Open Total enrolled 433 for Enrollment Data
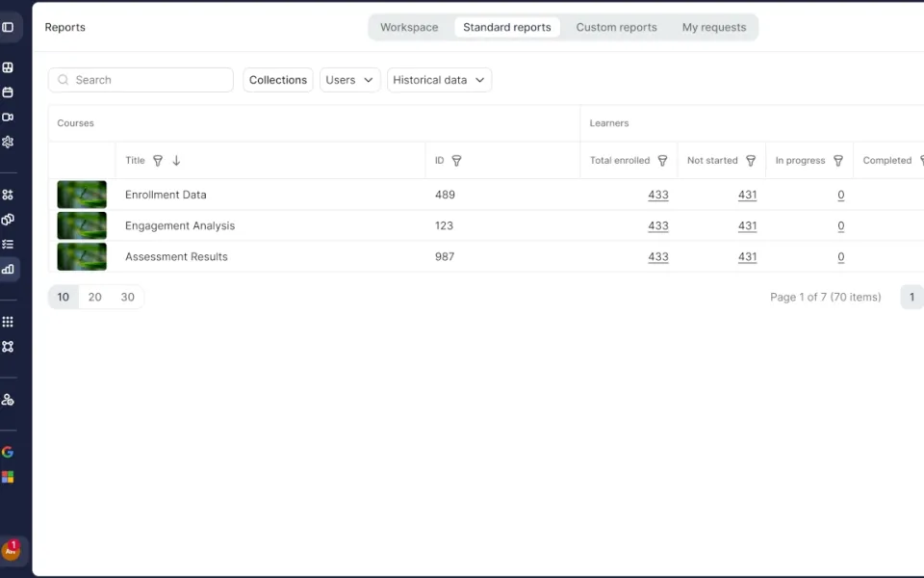Screen dimensions: 924x578 658,195
